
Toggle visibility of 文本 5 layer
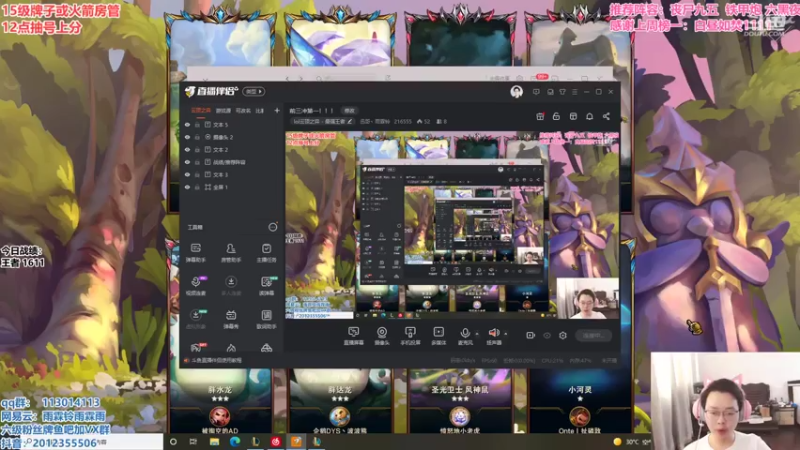[x=187, y=125]
